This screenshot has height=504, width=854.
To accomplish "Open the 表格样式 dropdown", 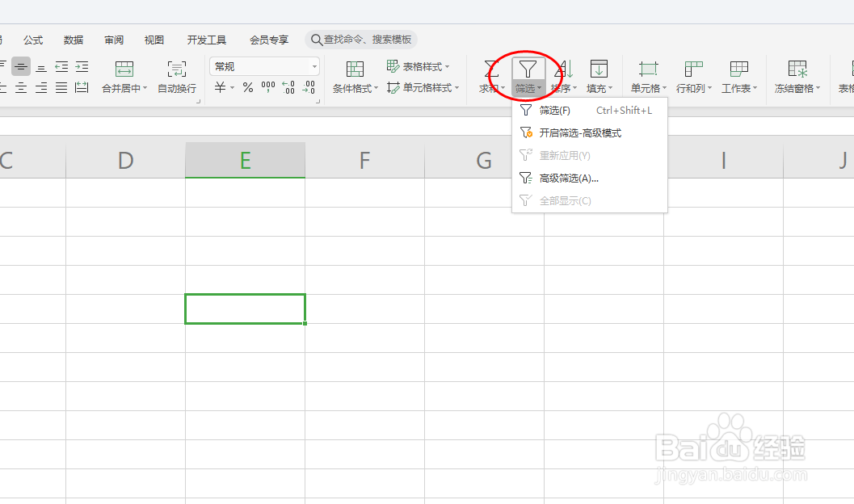I will coord(419,66).
